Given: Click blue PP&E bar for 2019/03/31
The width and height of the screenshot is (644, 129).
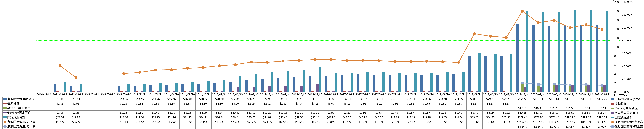Looking at the screenshot, I should (470, 74).
